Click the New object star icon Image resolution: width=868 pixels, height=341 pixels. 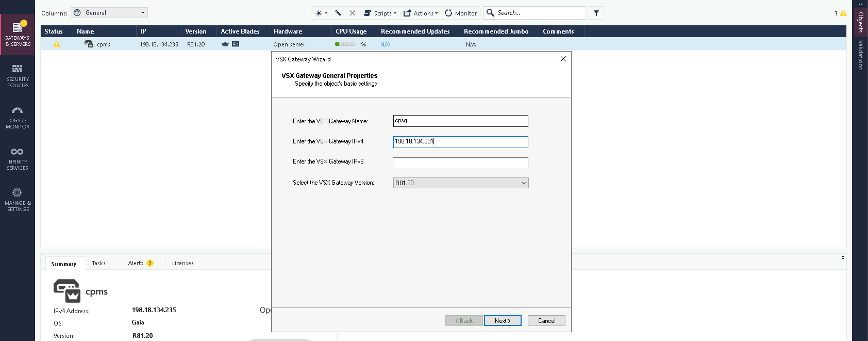click(320, 13)
